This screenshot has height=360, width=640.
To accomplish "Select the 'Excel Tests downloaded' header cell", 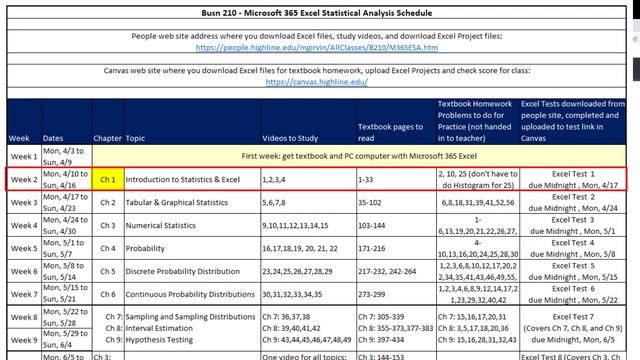I will 573,122.
